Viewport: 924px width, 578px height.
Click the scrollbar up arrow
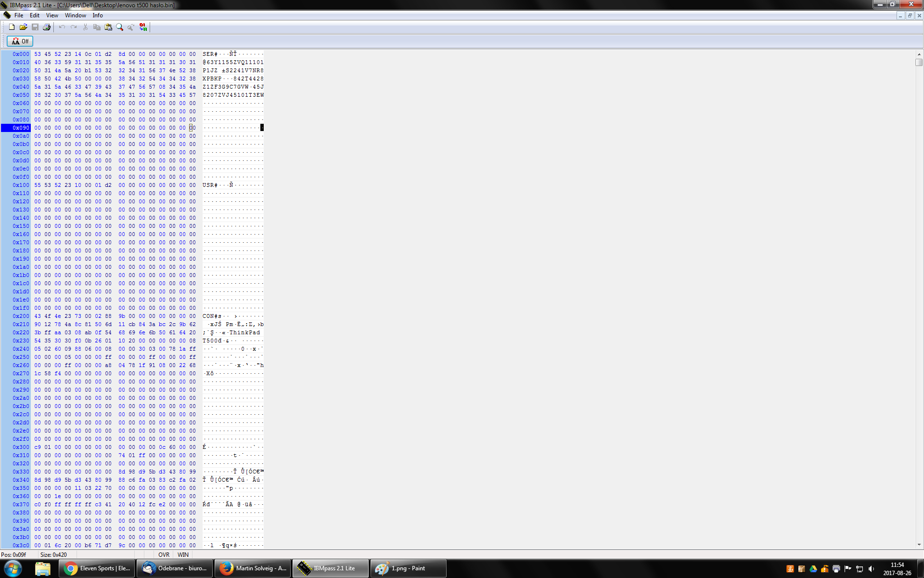click(x=919, y=54)
